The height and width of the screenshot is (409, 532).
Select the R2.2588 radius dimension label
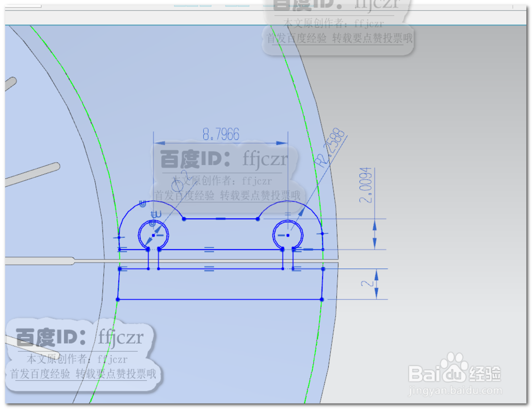pos(330,148)
